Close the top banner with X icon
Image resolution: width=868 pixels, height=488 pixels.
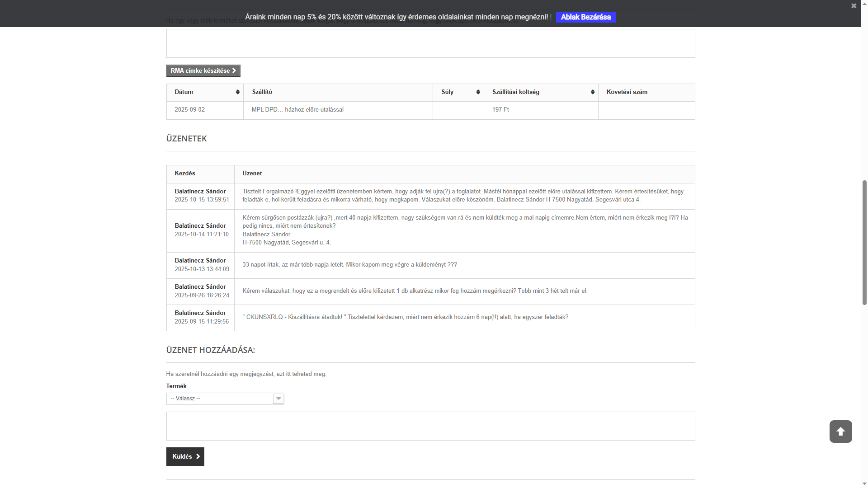pyautogui.click(x=854, y=6)
